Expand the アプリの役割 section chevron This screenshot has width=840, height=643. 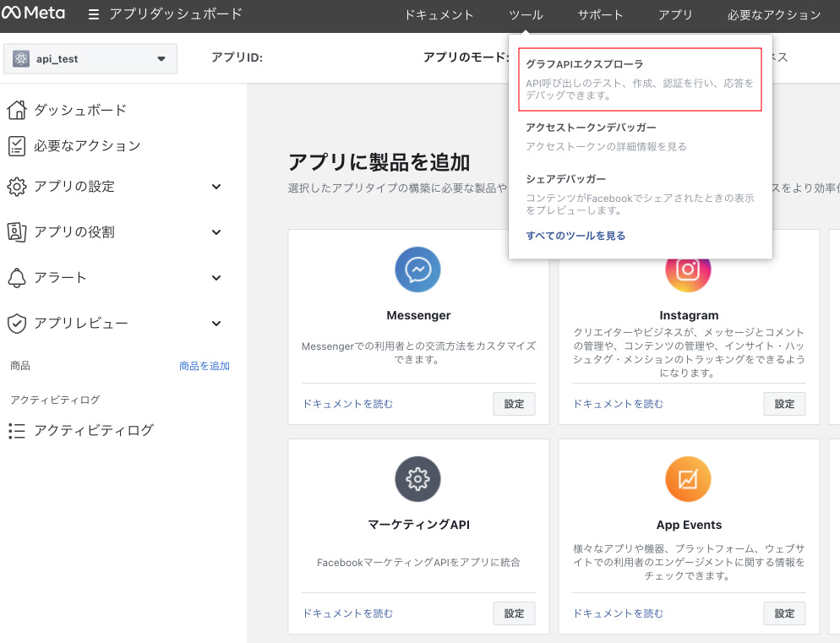pos(216,232)
